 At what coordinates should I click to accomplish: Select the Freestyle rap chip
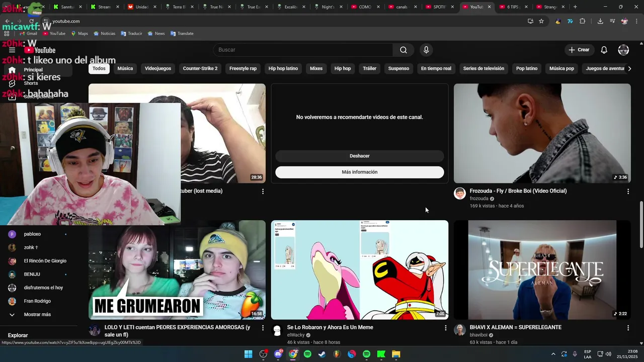coord(243,68)
